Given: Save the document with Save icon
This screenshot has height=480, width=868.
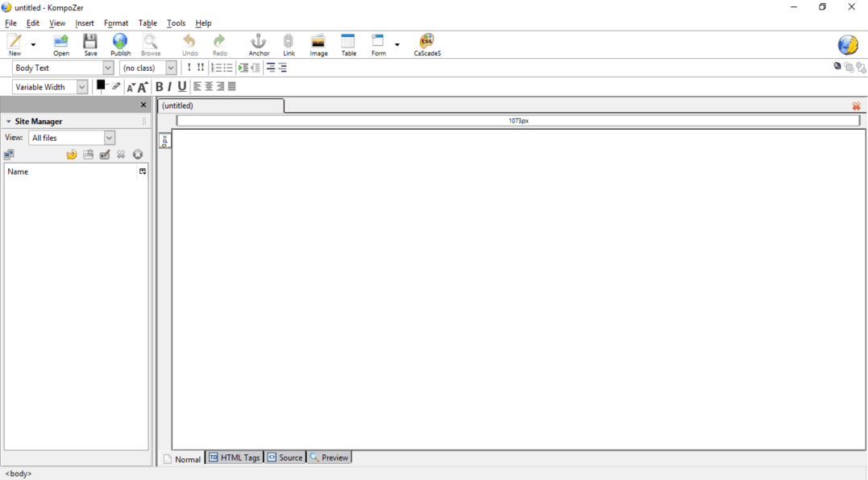Looking at the screenshot, I should point(90,44).
